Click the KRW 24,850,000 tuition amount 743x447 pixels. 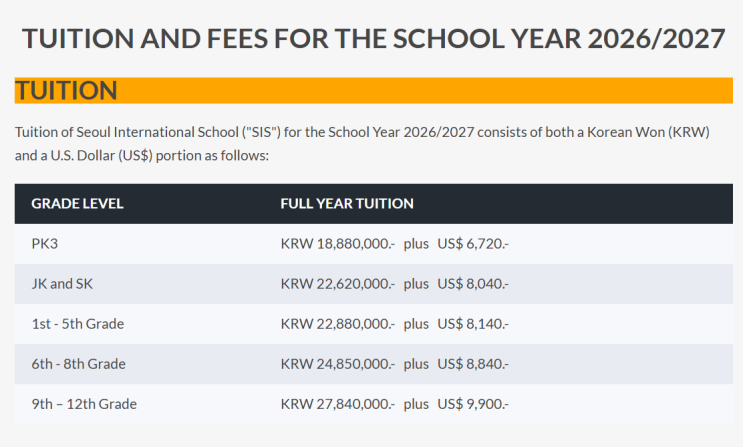click(338, 363)
